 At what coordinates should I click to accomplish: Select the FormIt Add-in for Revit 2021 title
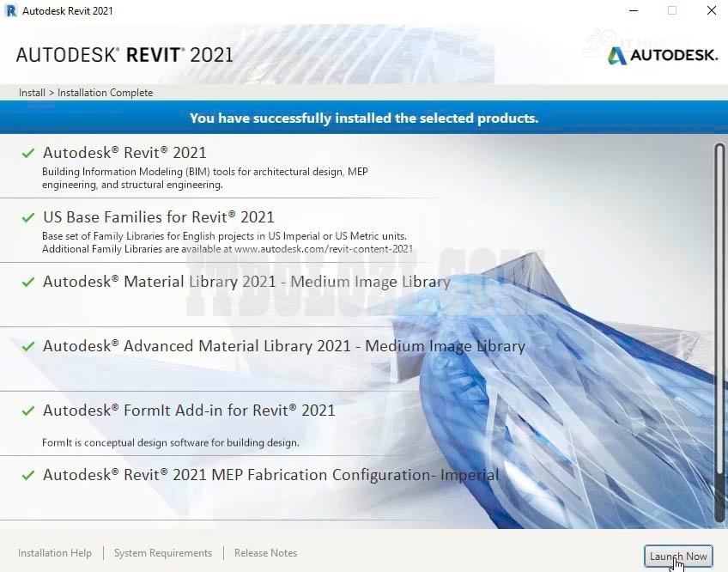pyautogui.click(x=189, y=411)
